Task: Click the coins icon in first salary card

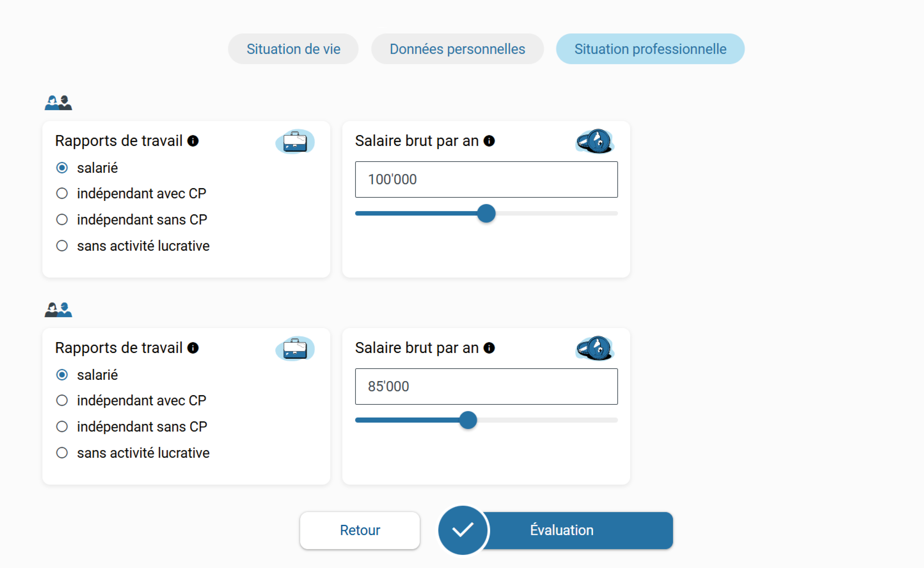Action: [x=595, y=141]
